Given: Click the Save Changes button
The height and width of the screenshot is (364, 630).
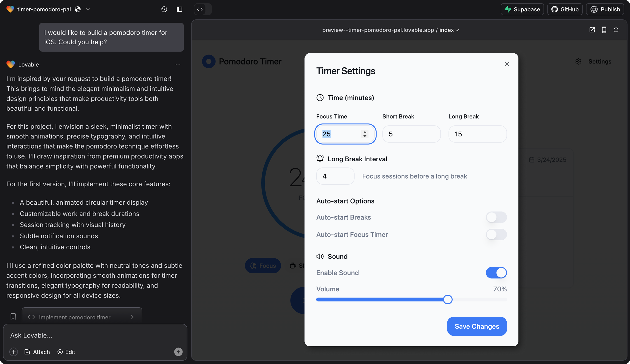Looking at the screenshot, I should click(x=476, y=326).
